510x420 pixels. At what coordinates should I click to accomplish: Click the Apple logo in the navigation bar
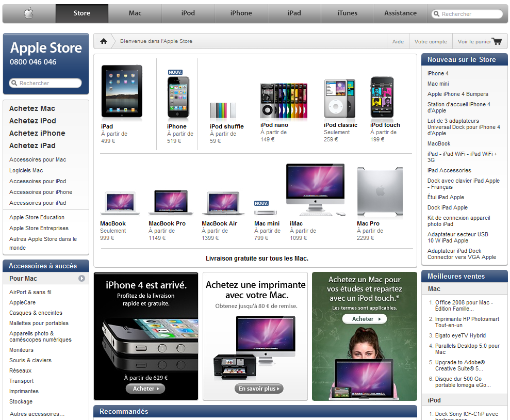click(x=29, y=13)
